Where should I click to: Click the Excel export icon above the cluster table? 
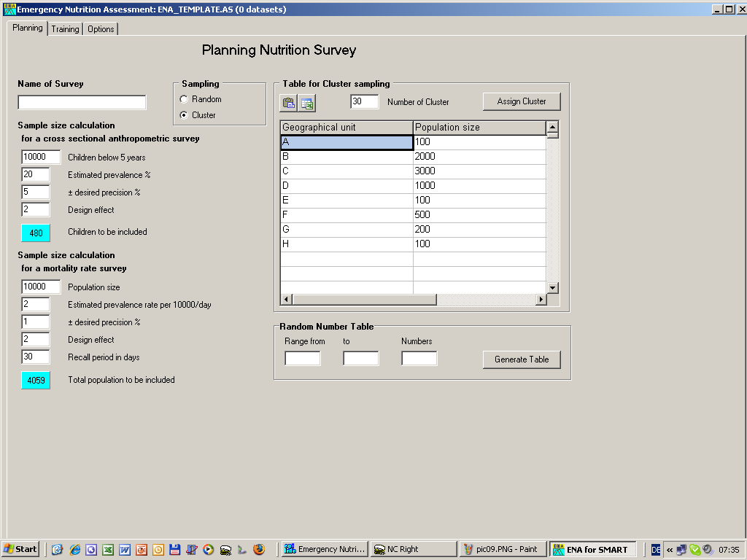(307, 103)
